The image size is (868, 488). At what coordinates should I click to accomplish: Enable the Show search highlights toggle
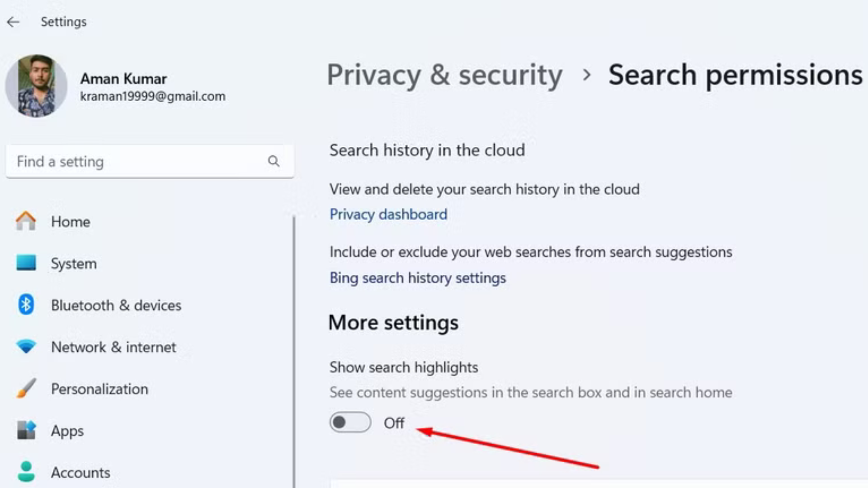[x=350, y=422]
